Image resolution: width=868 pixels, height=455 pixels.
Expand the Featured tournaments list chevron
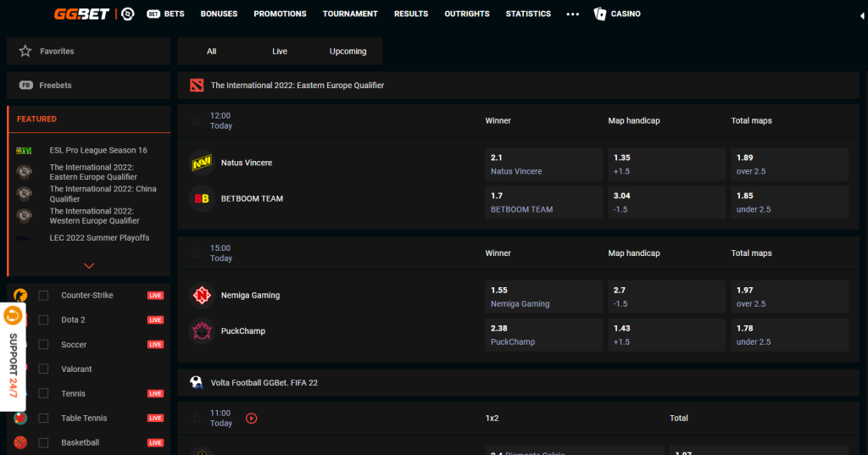[88, 266]
